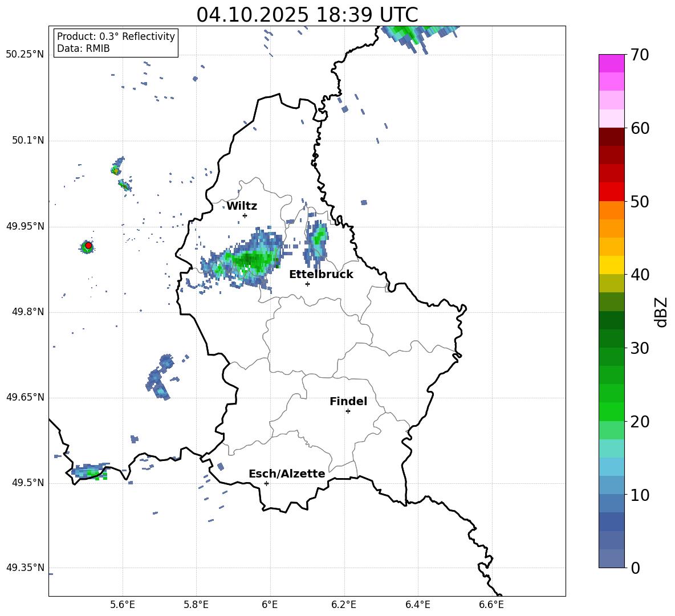Click the 40 colorbar tick value

(640, 275)
